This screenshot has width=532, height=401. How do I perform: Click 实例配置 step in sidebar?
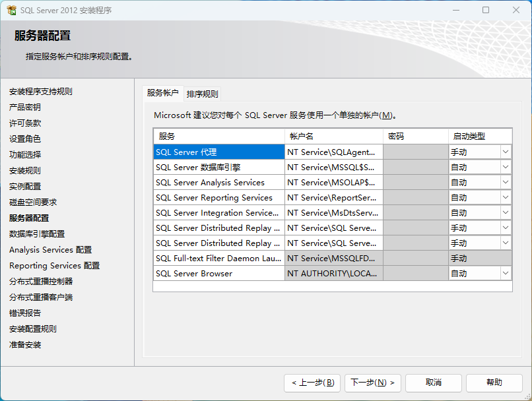point(25,187)
